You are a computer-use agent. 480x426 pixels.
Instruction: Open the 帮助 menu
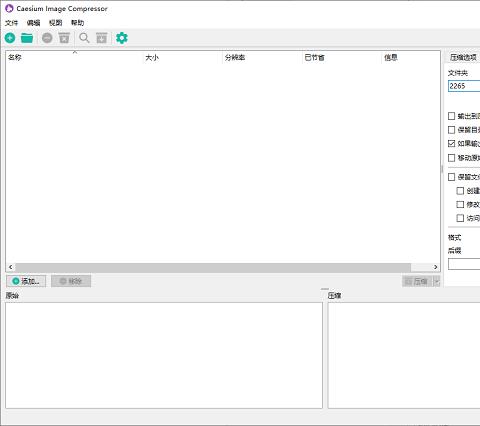[x=77, y=23]
